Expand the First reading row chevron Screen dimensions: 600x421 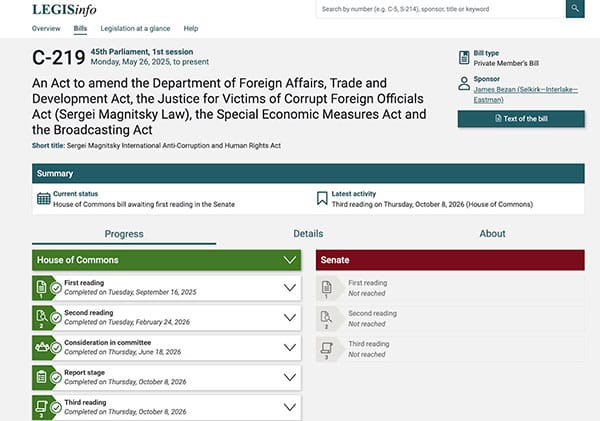click(x=290, y=287)
